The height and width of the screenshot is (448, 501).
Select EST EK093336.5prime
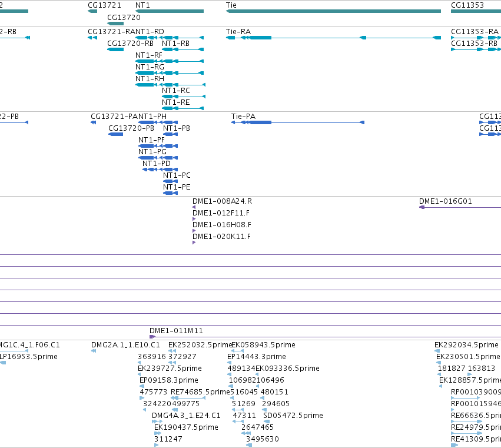pyautogui.click(x=257, y=374)
